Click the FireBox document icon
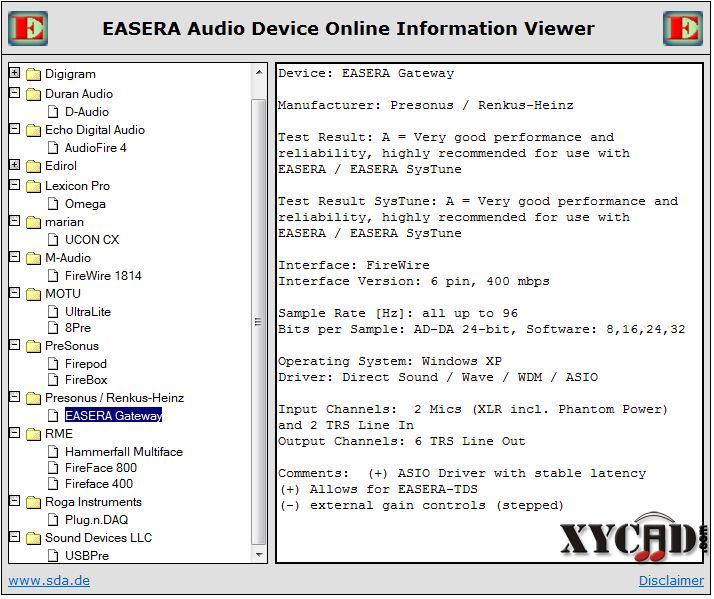714x599 pixels. click(53, 379)
